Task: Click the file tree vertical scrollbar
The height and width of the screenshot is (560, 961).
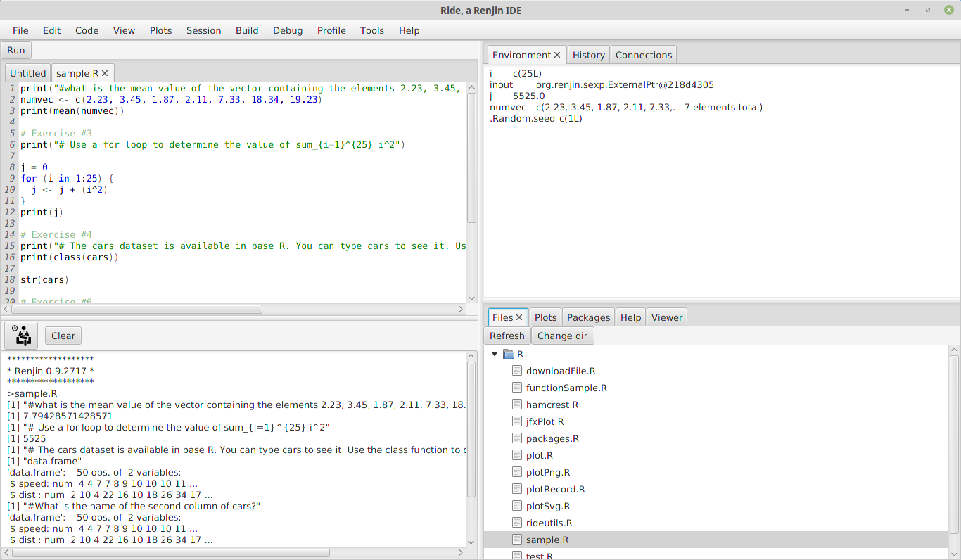Action: 955,444
